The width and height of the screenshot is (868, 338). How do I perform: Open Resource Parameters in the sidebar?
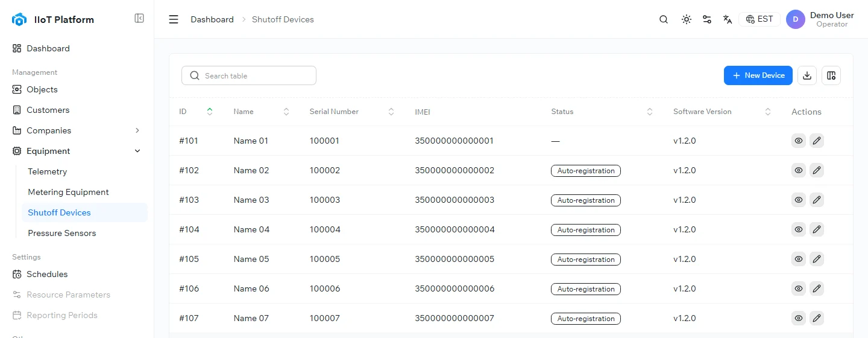point(77,295)
